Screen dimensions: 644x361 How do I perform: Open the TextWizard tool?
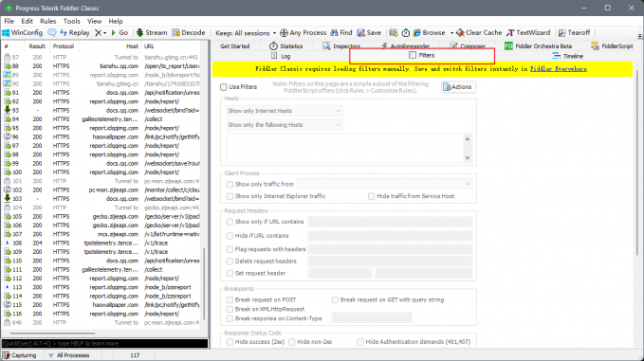(528, 33)
